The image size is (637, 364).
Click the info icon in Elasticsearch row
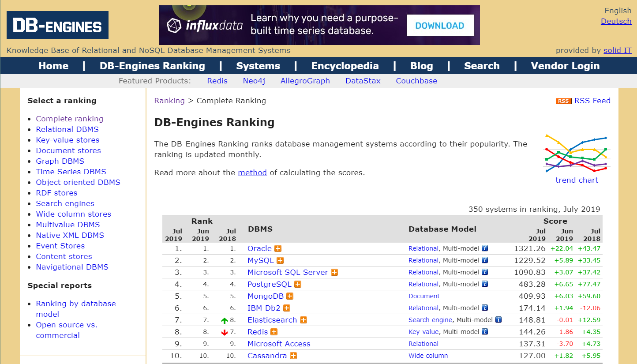coord(498,320)
